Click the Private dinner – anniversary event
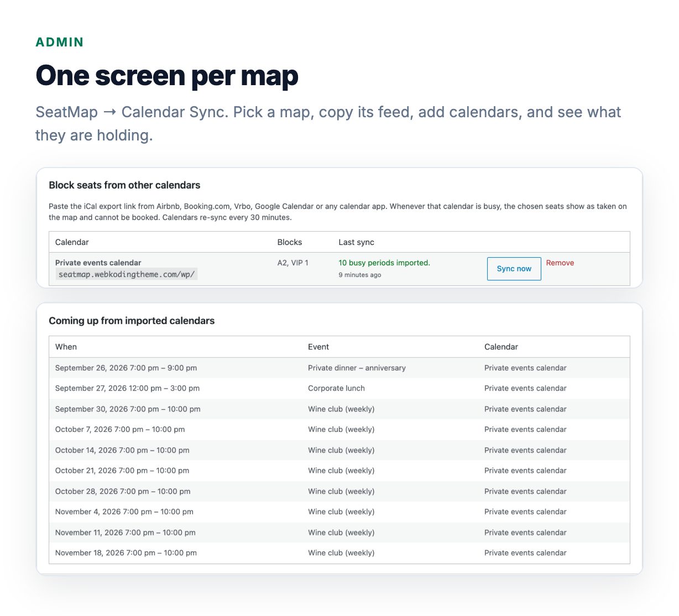This screenshot has width=679, height=616. 357,368
